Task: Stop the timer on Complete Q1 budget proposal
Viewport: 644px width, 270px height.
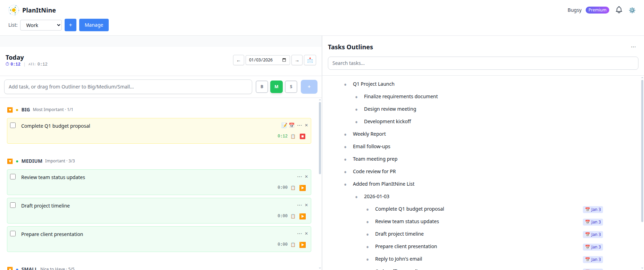Action: 303,136
